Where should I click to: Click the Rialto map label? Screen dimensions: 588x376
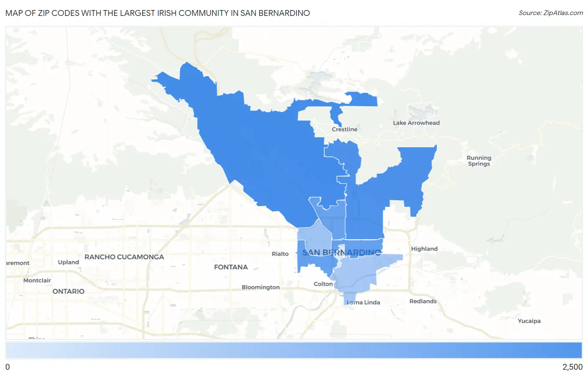pyautogui.click(x=280, y=254)
